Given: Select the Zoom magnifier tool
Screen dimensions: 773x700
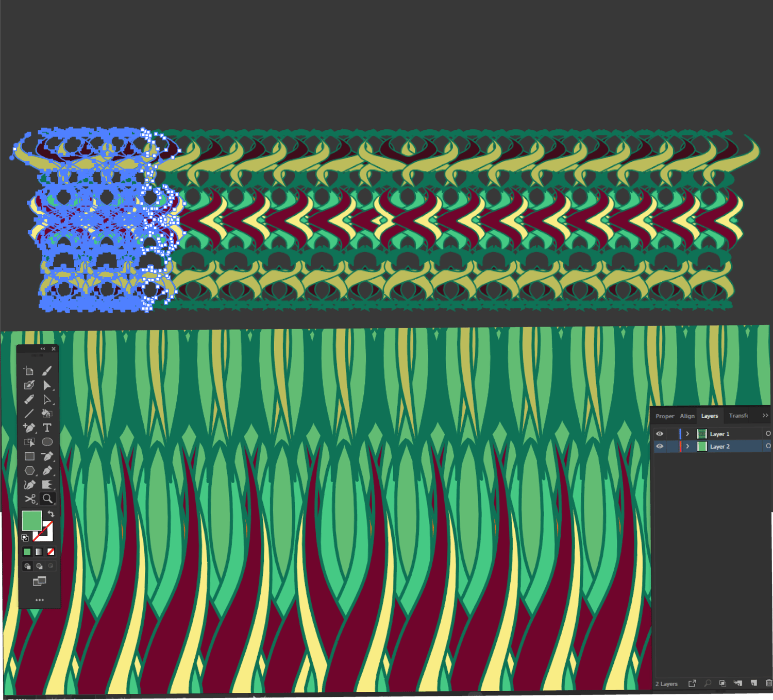Looking at the screenshot, I should [47, 499].
